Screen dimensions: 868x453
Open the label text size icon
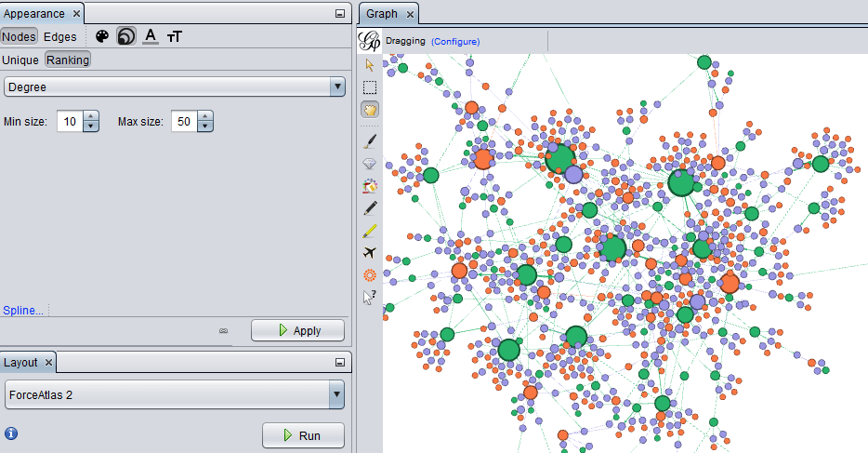[175, 36]
